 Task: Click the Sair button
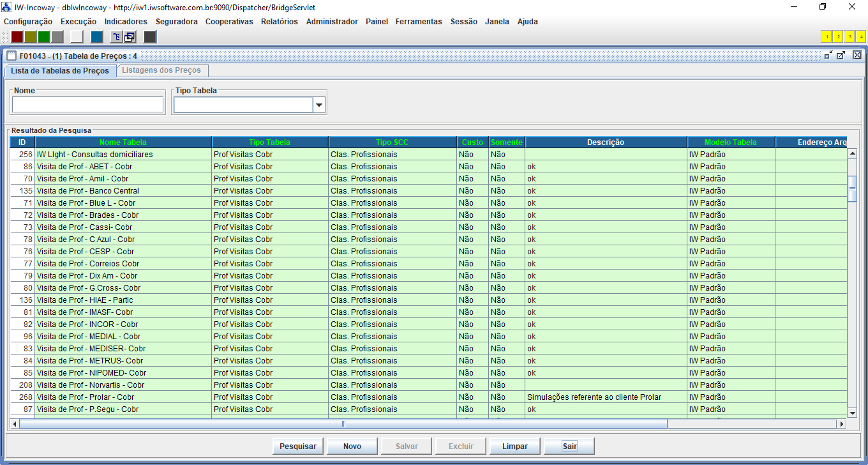coord(569,446)
